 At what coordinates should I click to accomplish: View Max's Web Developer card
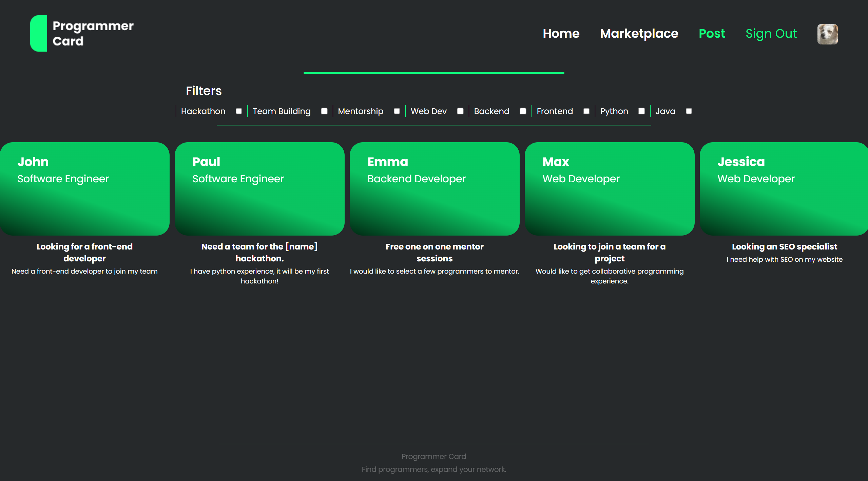(x=609, y=189)
